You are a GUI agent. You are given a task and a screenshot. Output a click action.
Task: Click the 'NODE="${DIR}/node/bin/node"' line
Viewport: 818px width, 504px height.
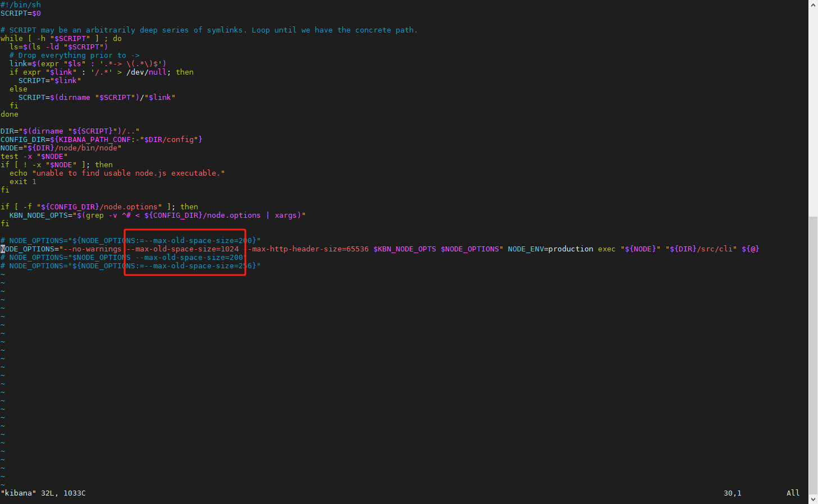61,148
